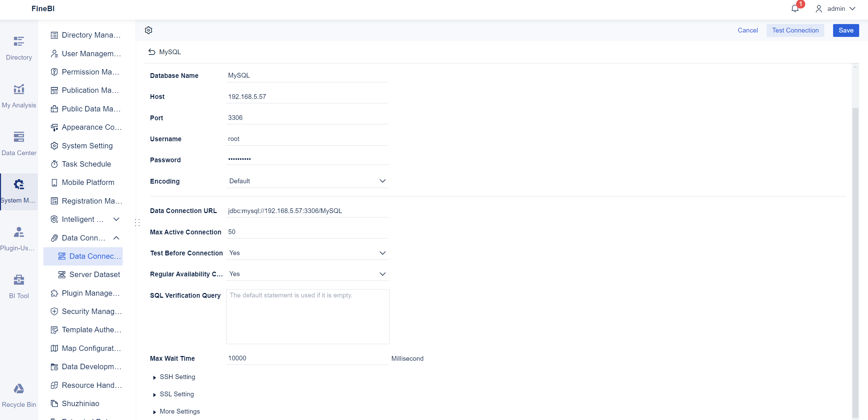Open User Management menu item
Viewport: 868px width, 420px height.
tap(86, 54)
